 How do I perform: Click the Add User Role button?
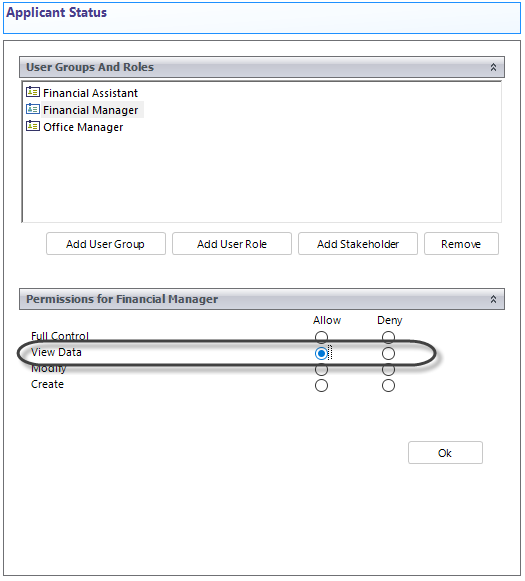point(232,244)
